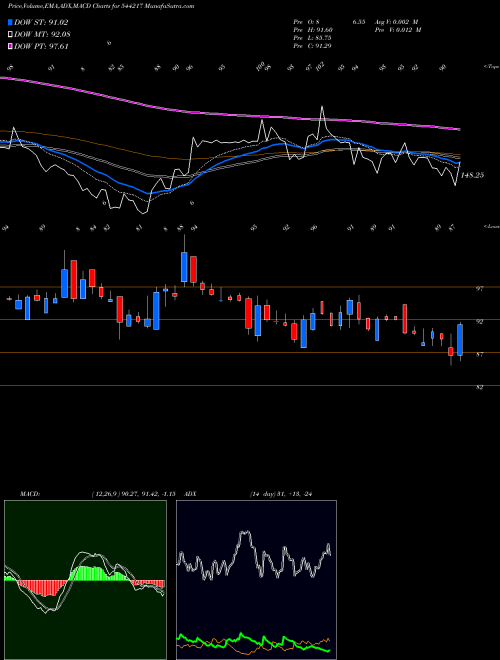The width and height of the screenshot is (500, 660).
Task: Click the '<Tops' marker label
Action: coord(492,67)
